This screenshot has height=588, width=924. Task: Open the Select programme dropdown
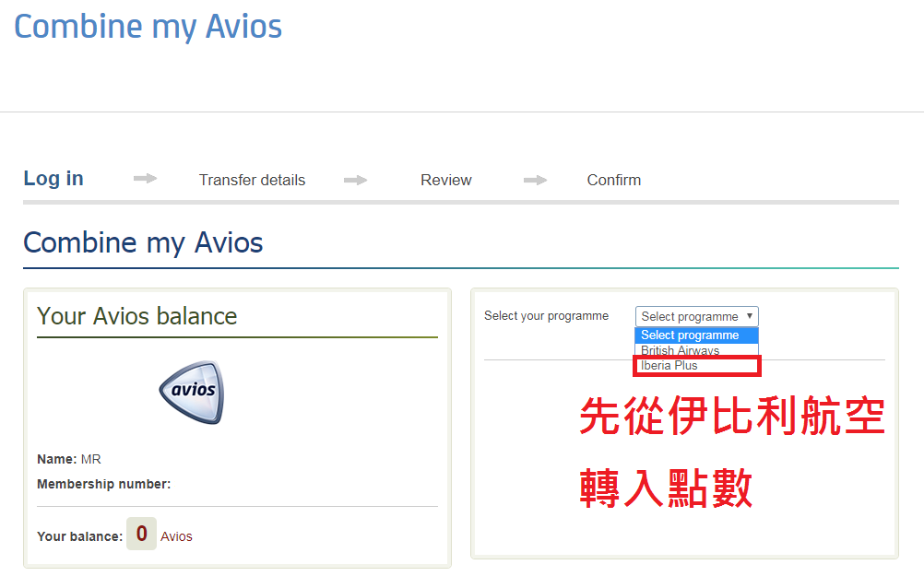[x=696, y=316]
